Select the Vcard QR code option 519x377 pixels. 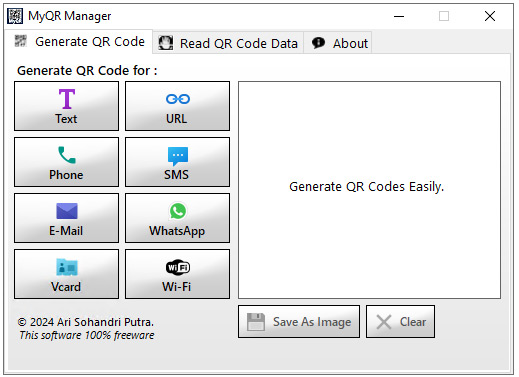66,274
